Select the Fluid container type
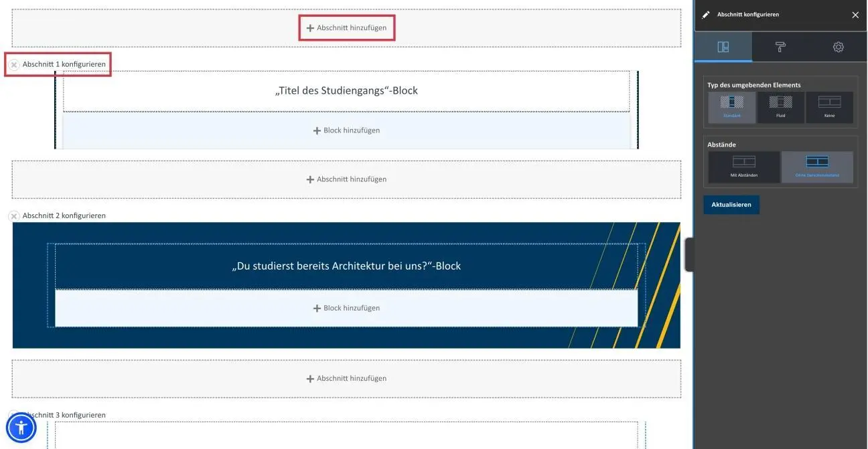 point(780,106)
